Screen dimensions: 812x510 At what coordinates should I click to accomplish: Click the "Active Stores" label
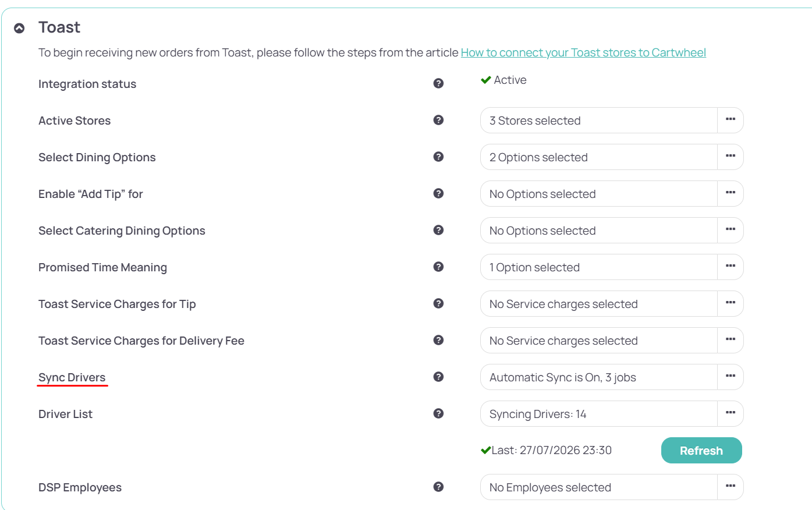point(75,121)
